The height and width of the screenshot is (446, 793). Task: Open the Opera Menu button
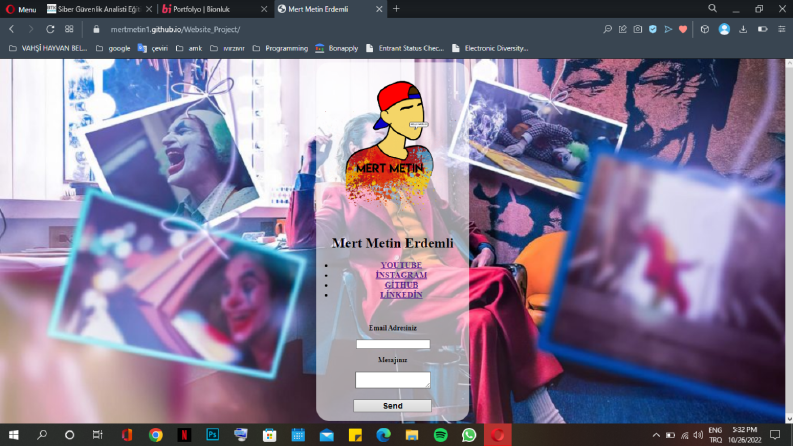pos(21,9)
